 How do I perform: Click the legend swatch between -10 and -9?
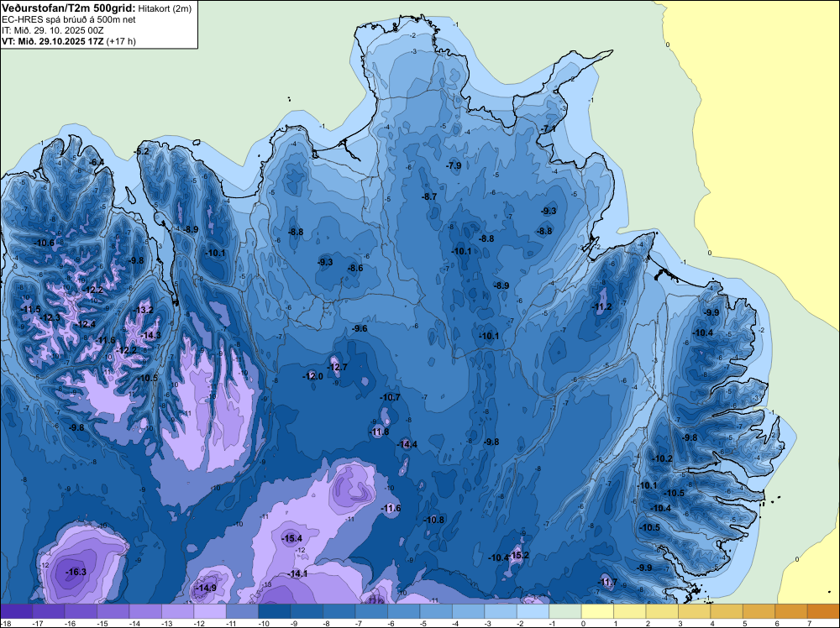[275, 611]
